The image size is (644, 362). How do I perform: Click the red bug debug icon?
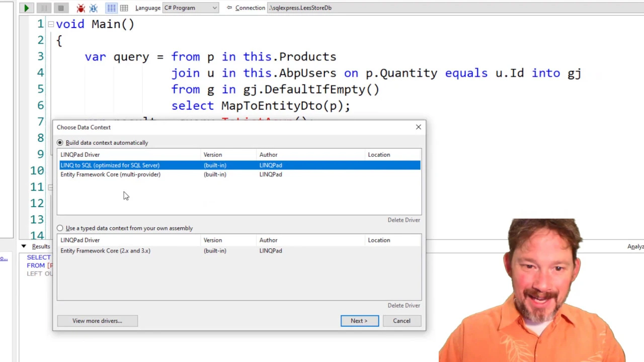(x=80, y=8)
